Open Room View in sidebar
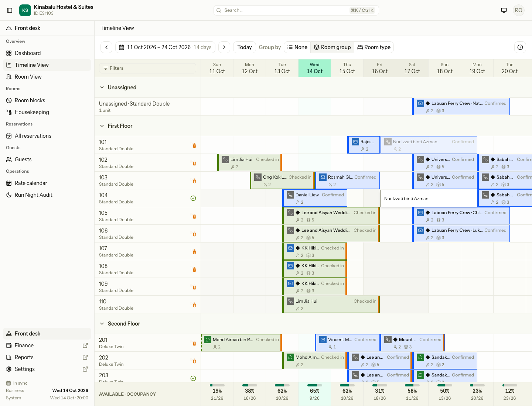Viewport: 532px width, 406px height. (x=47, y=77)
